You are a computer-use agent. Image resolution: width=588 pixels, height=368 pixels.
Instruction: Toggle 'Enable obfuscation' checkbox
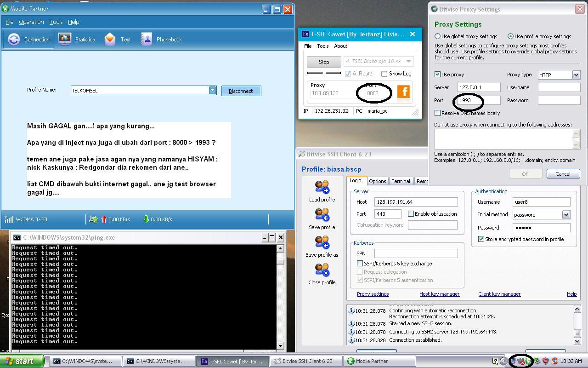point(411,214)
